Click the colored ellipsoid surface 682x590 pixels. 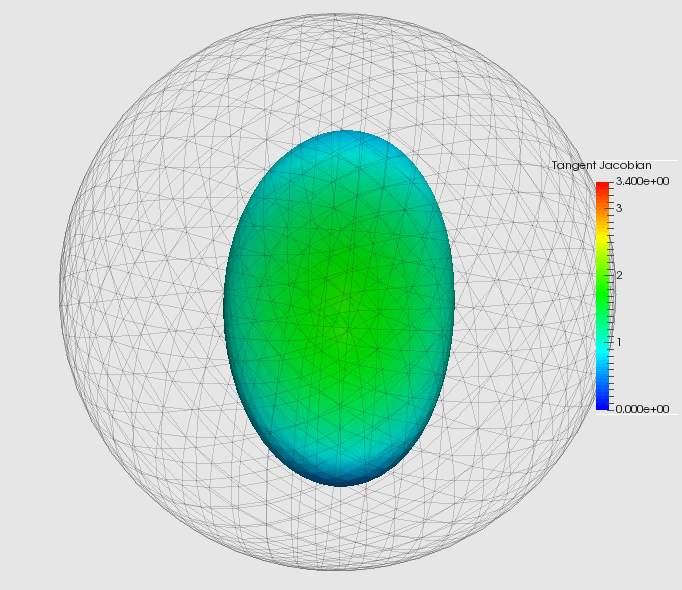tap(339, 308)
